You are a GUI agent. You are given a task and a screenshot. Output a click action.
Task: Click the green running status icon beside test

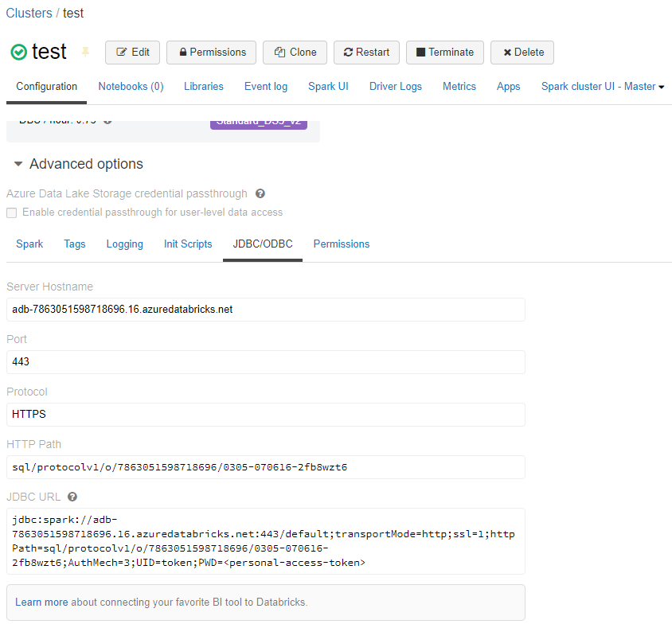[18, 50]
